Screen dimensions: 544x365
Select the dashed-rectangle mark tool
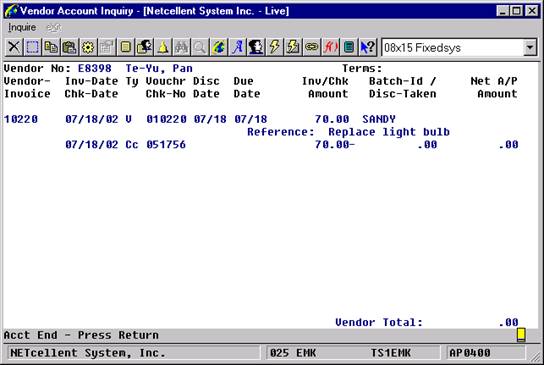coord(33,47)
